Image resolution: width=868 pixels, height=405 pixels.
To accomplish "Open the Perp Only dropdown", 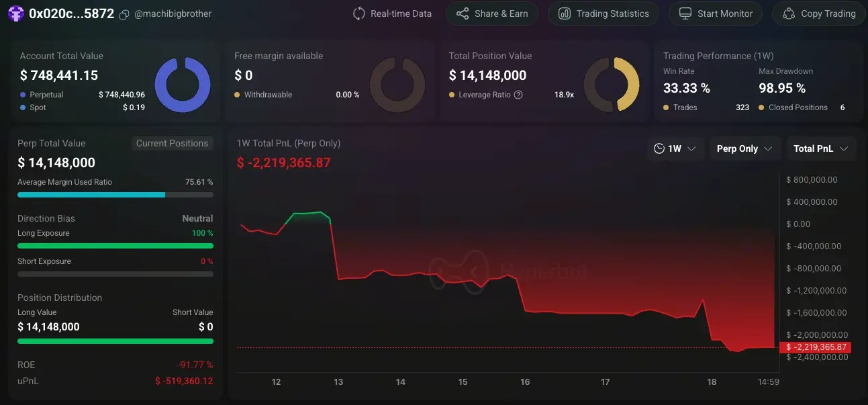I will 744,148.
